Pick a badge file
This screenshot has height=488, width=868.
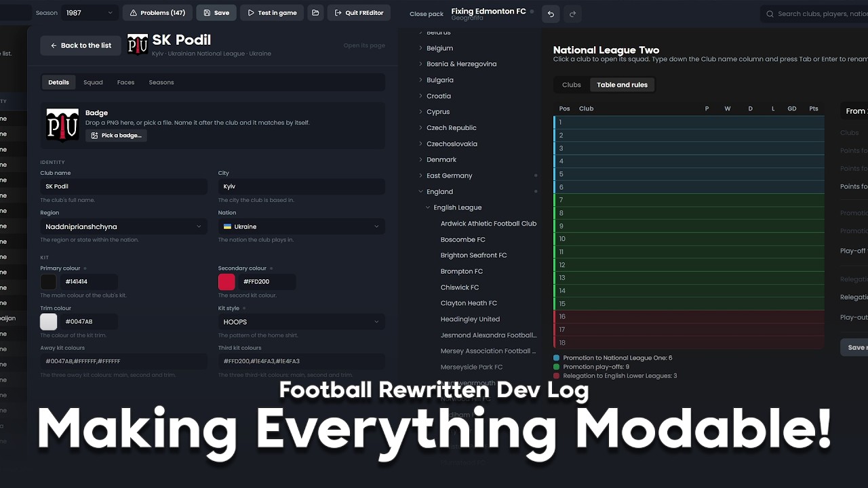pyautogui.click(x=116, y=136)
